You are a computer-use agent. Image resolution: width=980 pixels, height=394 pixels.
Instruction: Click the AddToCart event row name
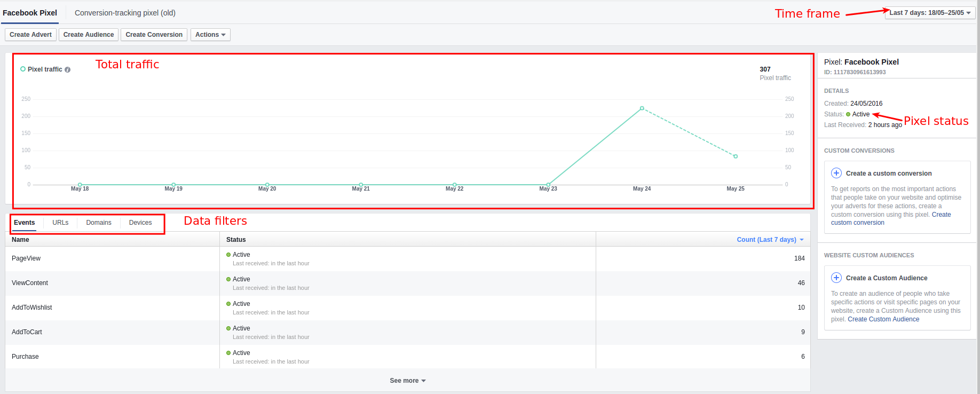click(x=27, y=332)
